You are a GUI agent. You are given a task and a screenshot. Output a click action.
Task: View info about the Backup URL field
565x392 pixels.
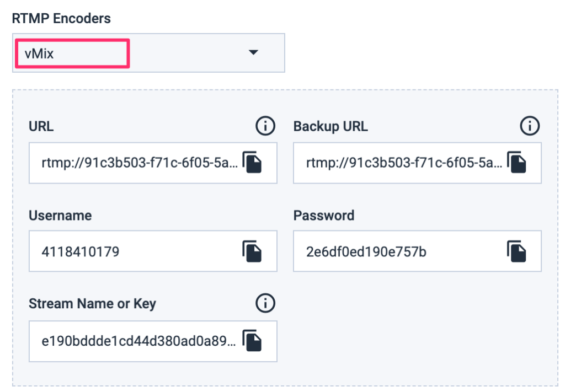pyautogui.click(x=529, y=126)
